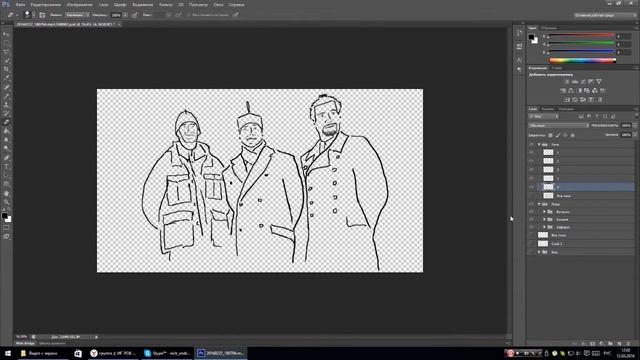The image size is (640, 360).
Task: Add a Hue/Saturation adjustment layer
Action: [563, 91]
